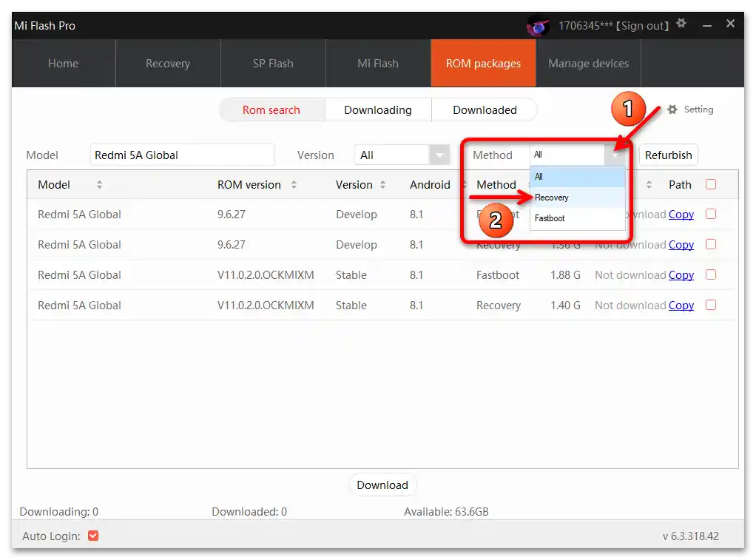Click the user avatar icon

tap(538, 26)
